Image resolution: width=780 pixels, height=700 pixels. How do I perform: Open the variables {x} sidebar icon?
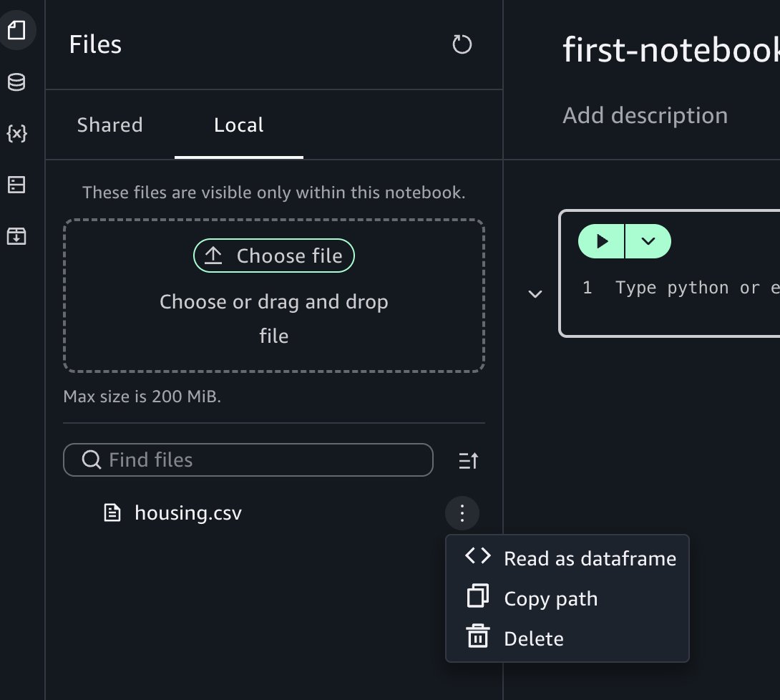tap(16, 133)
